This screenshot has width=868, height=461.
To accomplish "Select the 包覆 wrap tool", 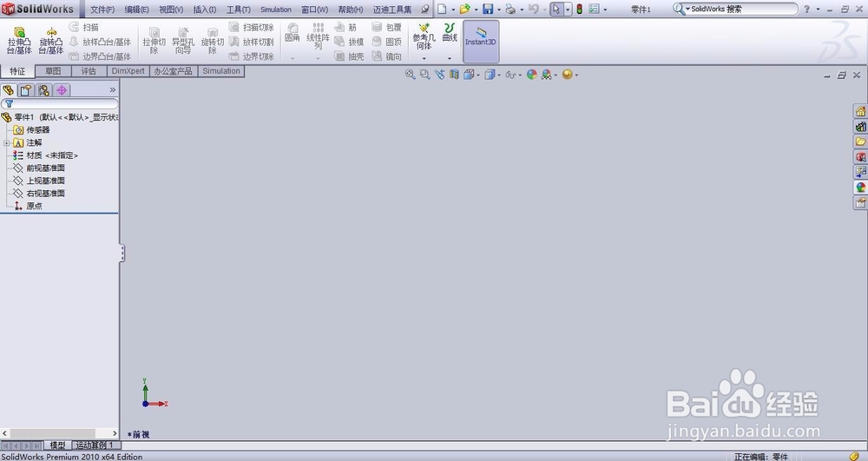I will click(x=386, y=27).
